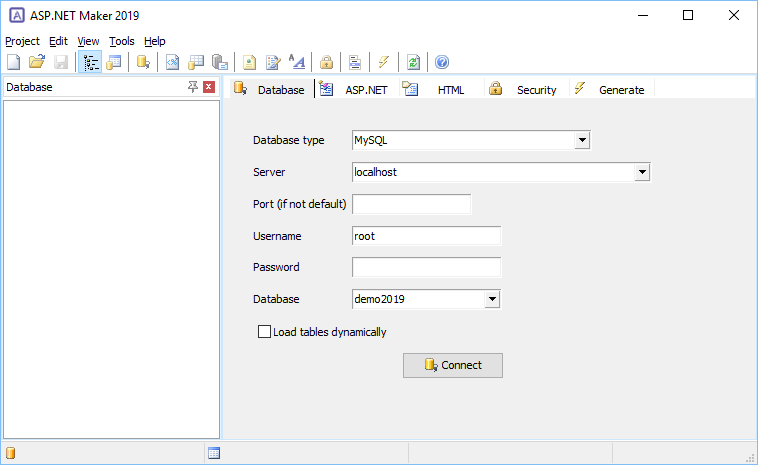758x465 pixels.
Task: Pin the Database side panel
Action: point(193,87)
